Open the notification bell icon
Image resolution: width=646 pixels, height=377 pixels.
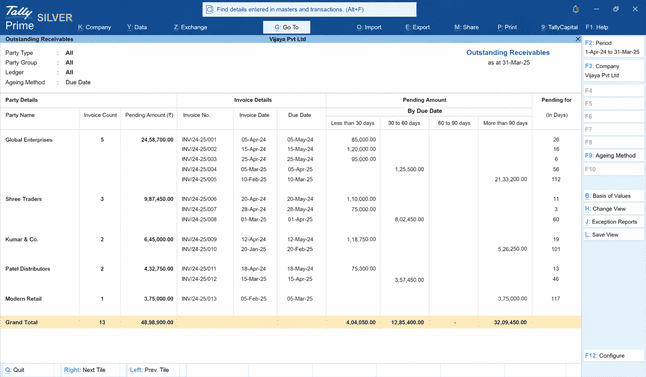point(576,9)
